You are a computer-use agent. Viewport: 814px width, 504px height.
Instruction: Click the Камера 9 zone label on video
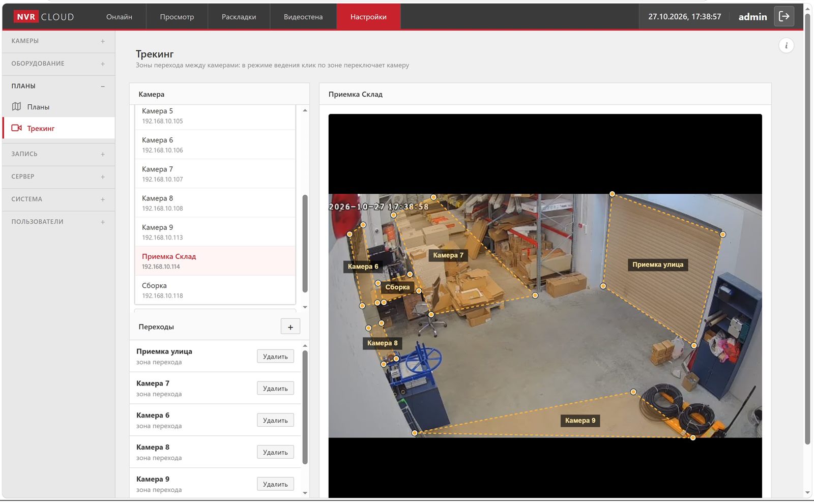(580, 421)
